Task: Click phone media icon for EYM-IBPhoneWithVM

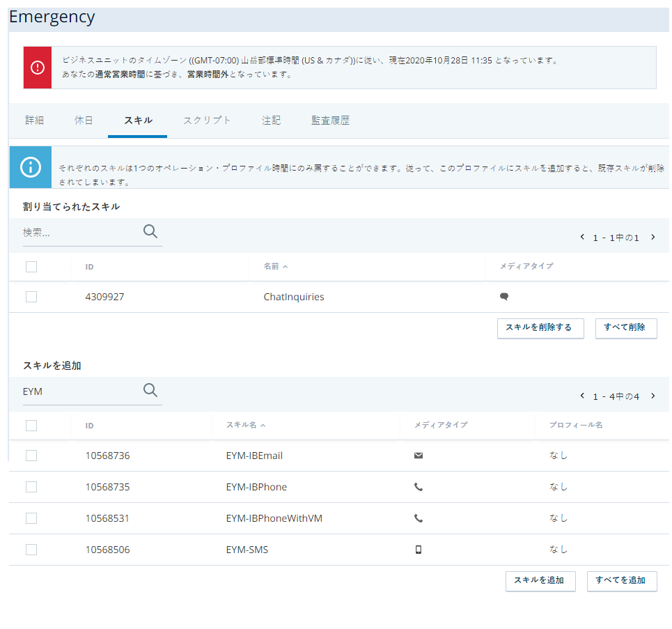Action: point(419,518)
